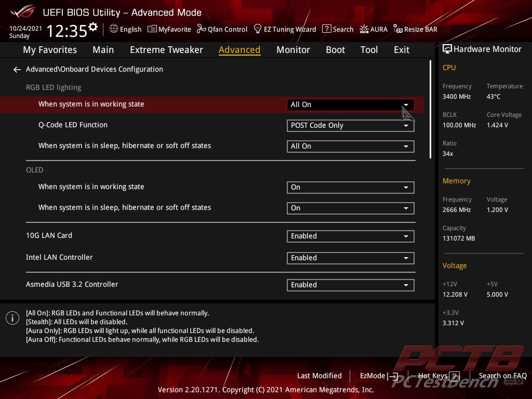Viewport: 532px width, 399px height.
Task: Click memory frequency value 2666 MHz
Action: click(457, 210)
